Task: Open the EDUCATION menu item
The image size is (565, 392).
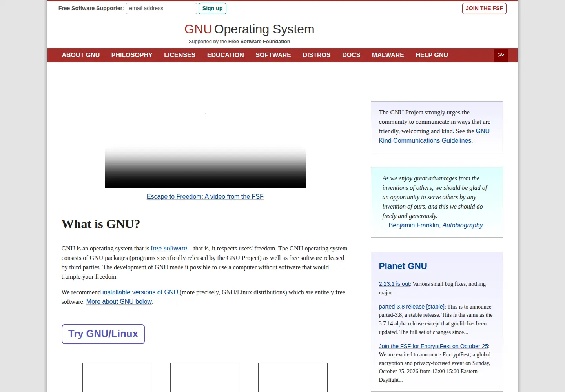Action: (x=226, y=55)
